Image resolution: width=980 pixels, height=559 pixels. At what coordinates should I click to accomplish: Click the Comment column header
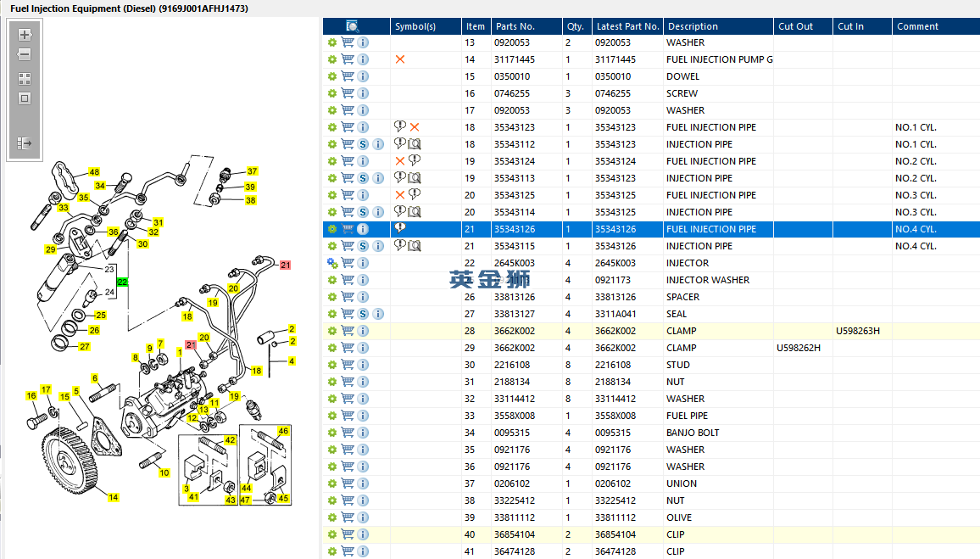click(936, 26)
